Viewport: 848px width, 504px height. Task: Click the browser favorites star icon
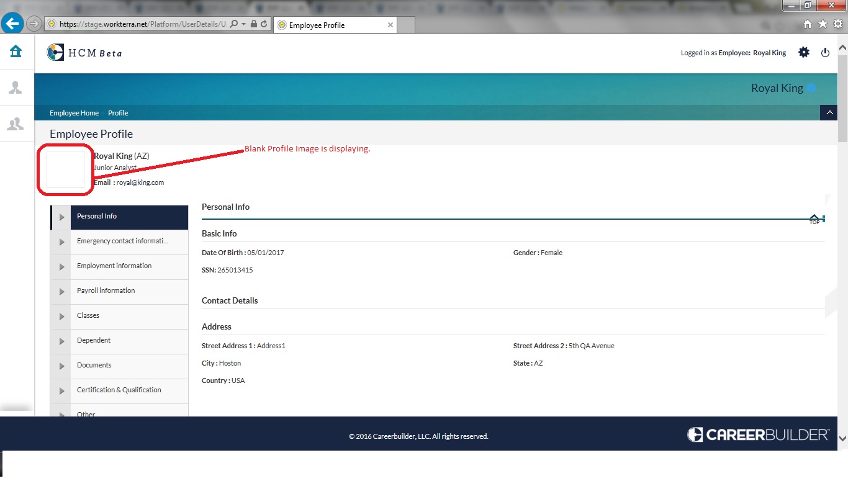(823, 24)
